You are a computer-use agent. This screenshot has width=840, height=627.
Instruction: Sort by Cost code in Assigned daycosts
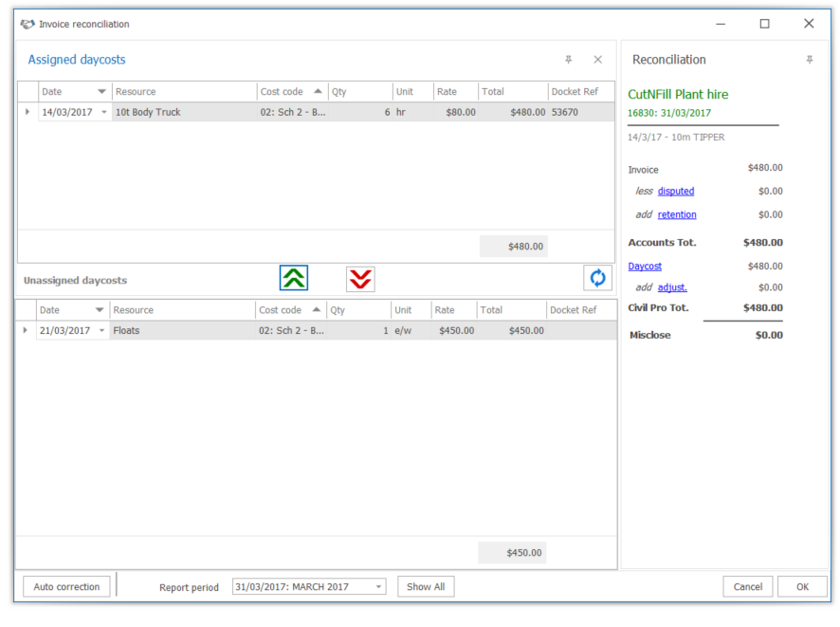click(292, 92)
